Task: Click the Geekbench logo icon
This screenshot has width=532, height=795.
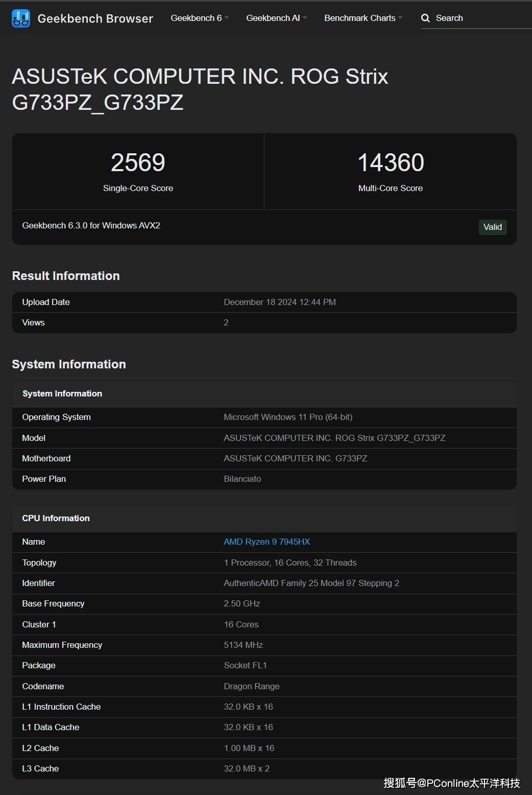Action: (21, 18)
